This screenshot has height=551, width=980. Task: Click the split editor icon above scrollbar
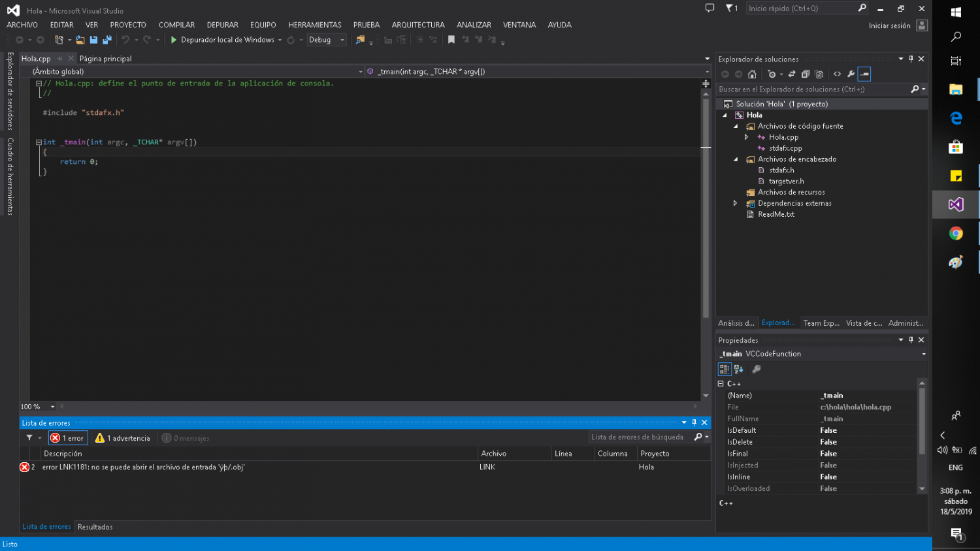(706, 84)
